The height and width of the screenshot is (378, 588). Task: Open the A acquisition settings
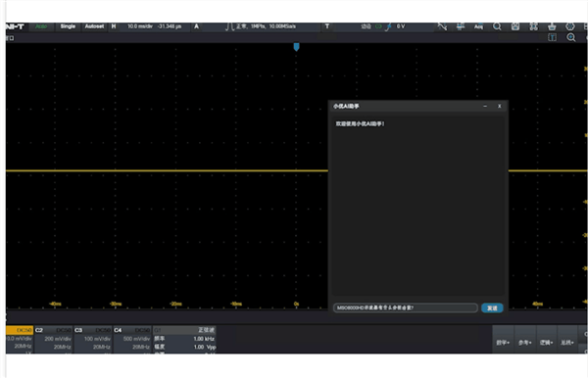pos(197,26)
